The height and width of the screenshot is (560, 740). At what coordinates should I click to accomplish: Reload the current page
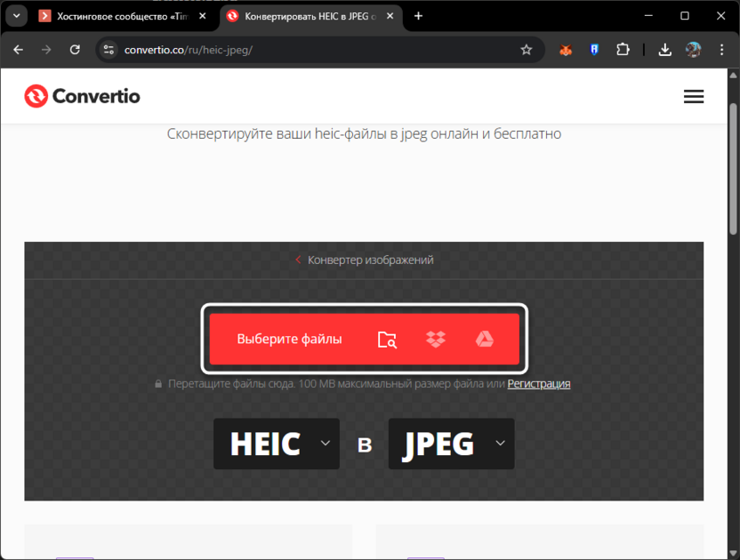pyautogui.click(x=75, y=50)
